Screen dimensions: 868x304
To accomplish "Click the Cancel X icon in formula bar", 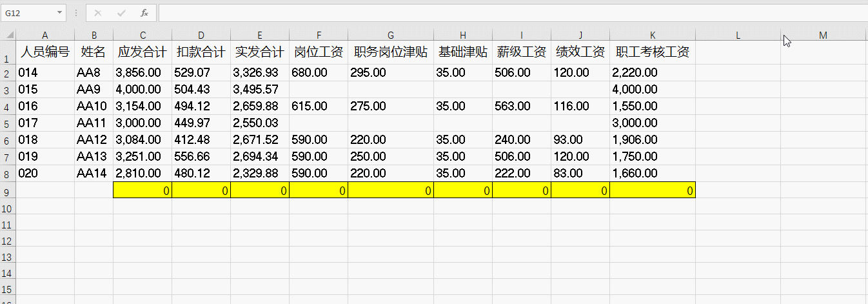I will [x=98, y=13].
